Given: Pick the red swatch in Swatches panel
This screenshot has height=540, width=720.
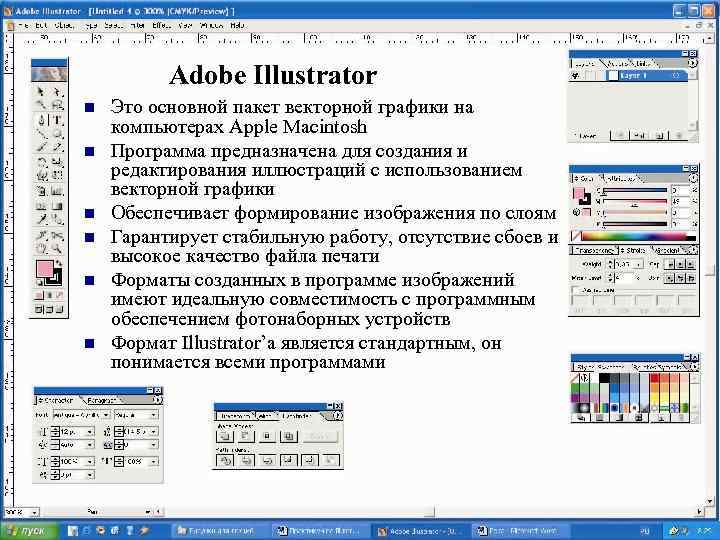Looking at the screenshot, I should (x=654, y=378).
